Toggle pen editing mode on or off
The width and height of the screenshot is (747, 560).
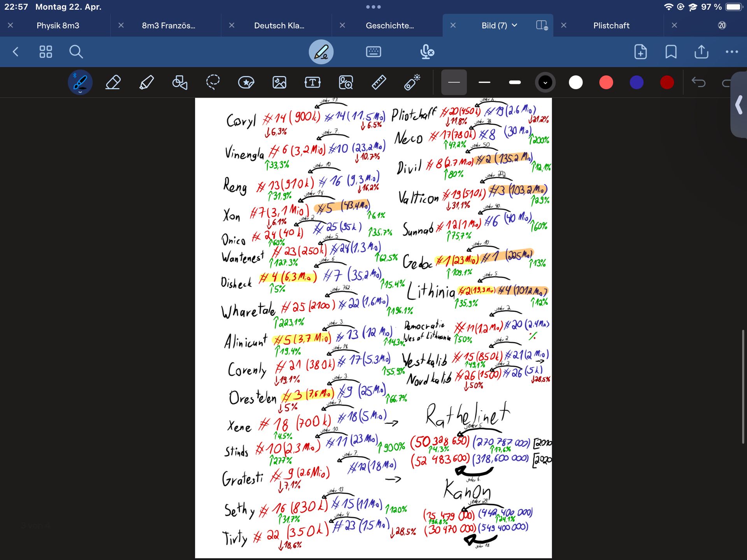point(321,52)
